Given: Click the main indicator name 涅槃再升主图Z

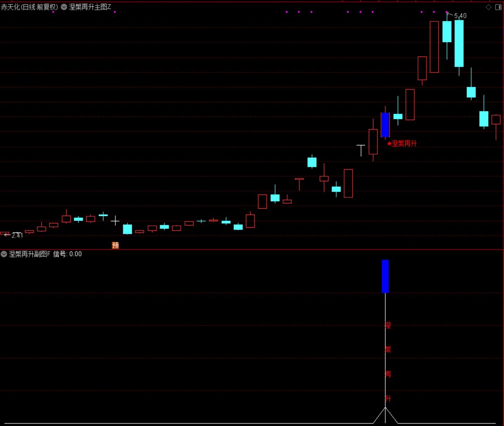Looking at the screenshot, I should tap(90, 7).
